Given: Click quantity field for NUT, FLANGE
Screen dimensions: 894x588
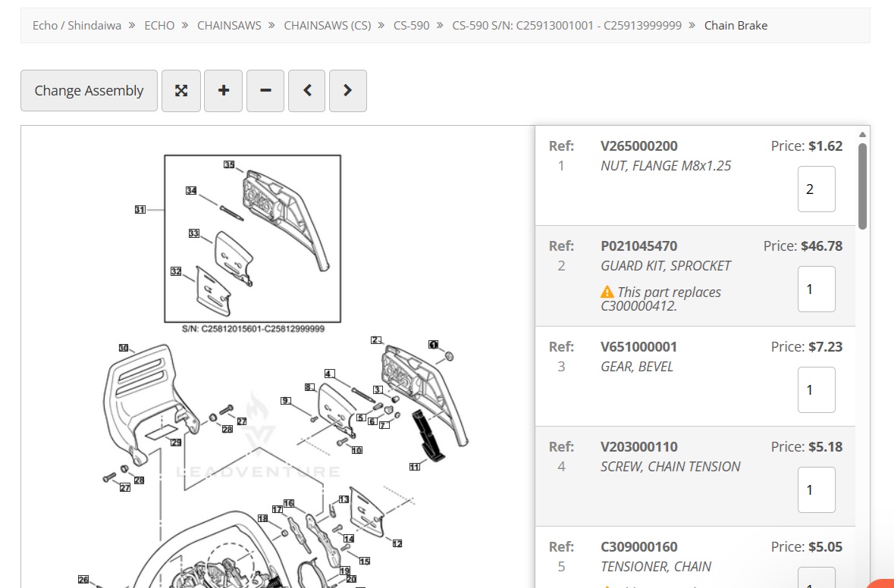Looking at the screenshot, I should pos(816,189).
